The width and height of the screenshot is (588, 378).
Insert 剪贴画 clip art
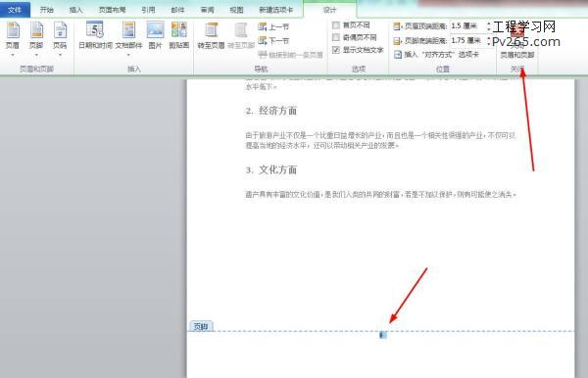179,35
